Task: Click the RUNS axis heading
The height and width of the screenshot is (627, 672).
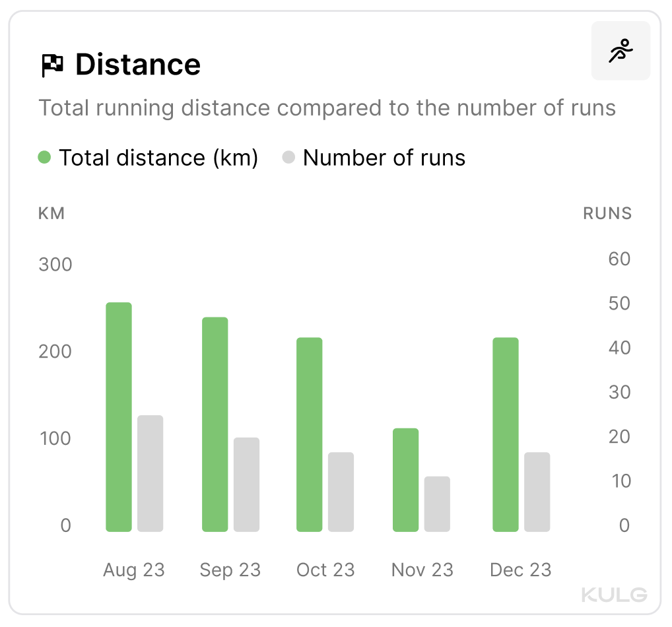Action: coord(607,214)
